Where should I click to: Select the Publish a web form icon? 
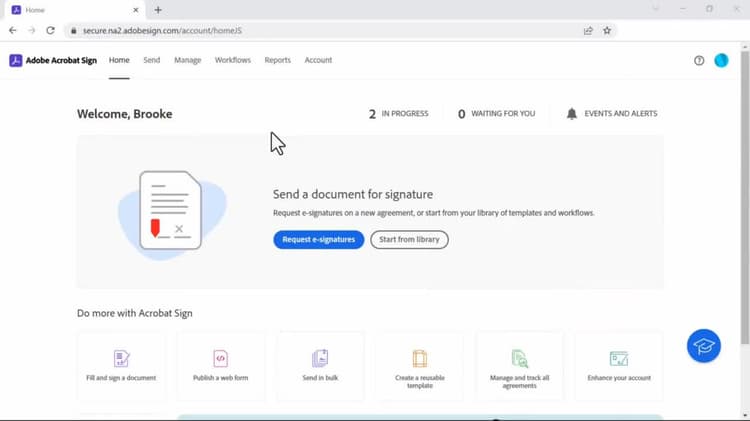(x=221, y=358)
